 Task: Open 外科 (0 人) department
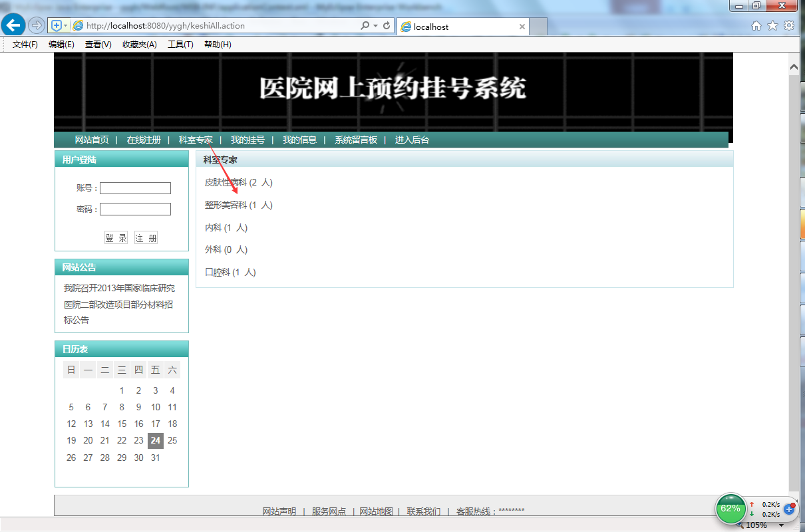click(x=226, y=249)
